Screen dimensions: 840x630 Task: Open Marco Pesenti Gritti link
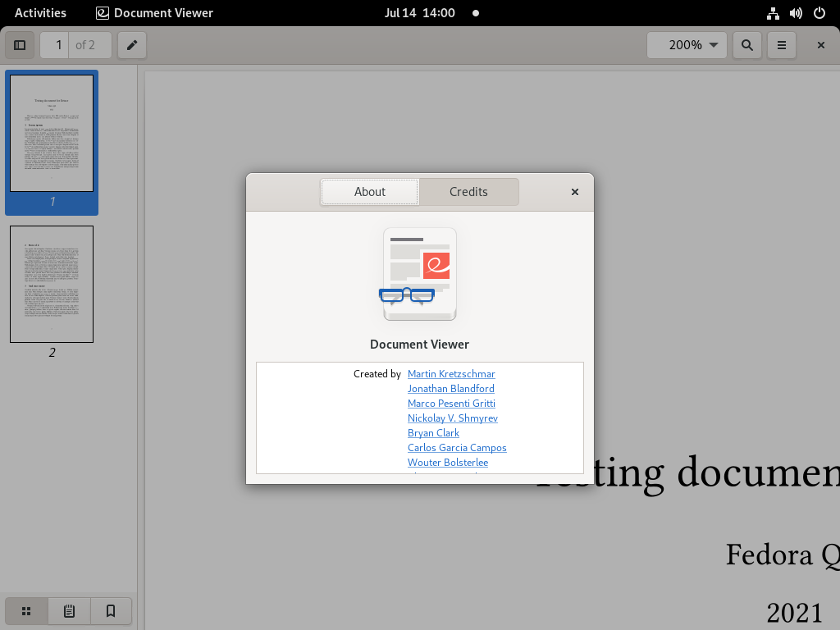451,404
